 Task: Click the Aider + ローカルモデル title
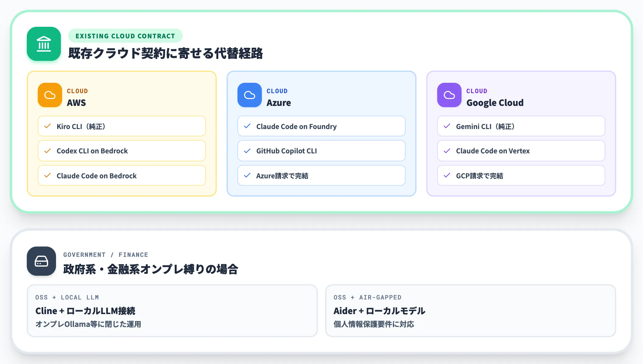[x=379, y=311]
